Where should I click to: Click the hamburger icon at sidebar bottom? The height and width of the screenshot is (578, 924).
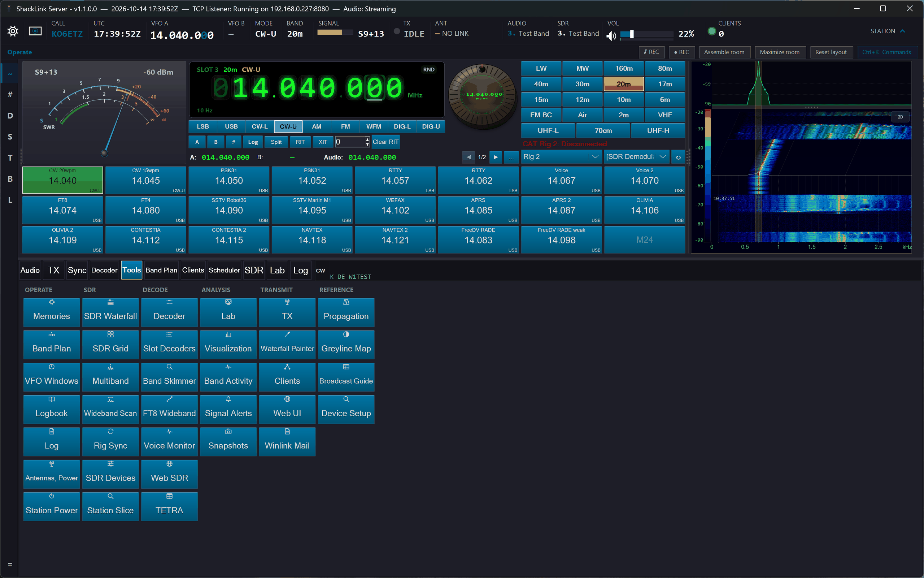(10, 564)
